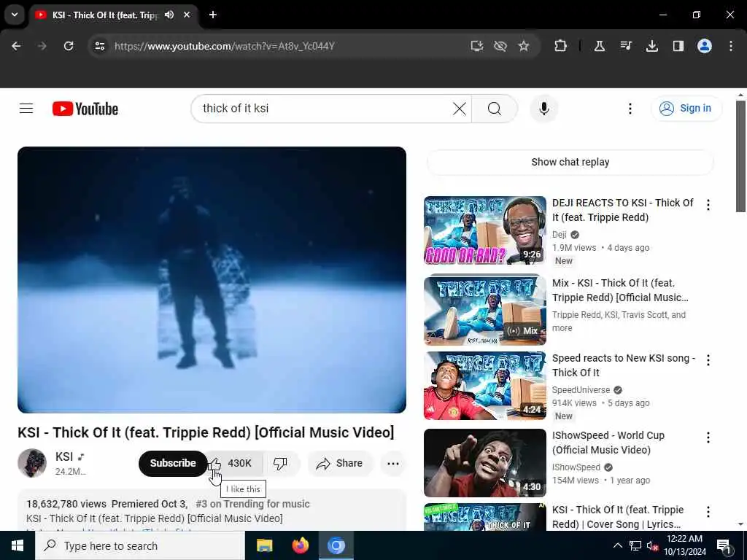Screen dimensions: 747x560
Task: Click the magnifier search button
Action: 495,109
